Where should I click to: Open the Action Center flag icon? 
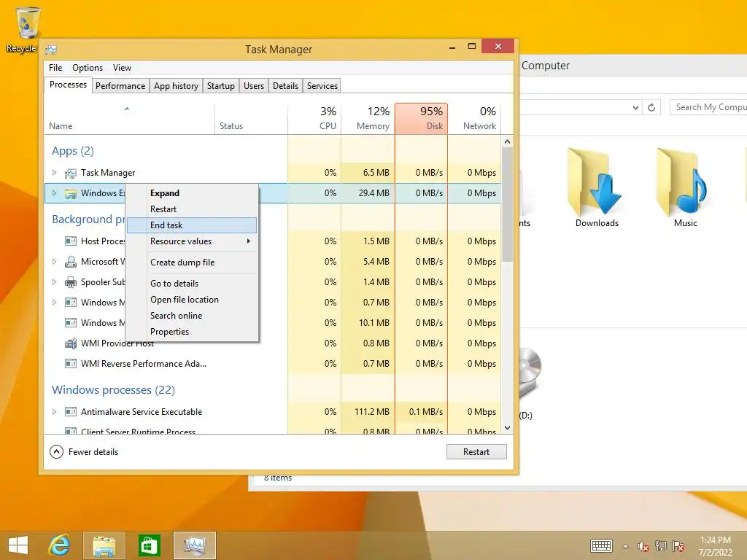[x=678, y=546]
